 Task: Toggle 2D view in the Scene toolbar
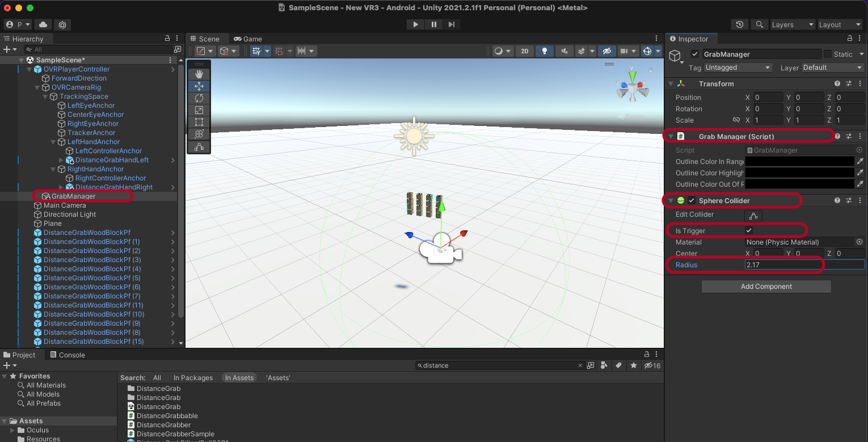click(525, 51)
